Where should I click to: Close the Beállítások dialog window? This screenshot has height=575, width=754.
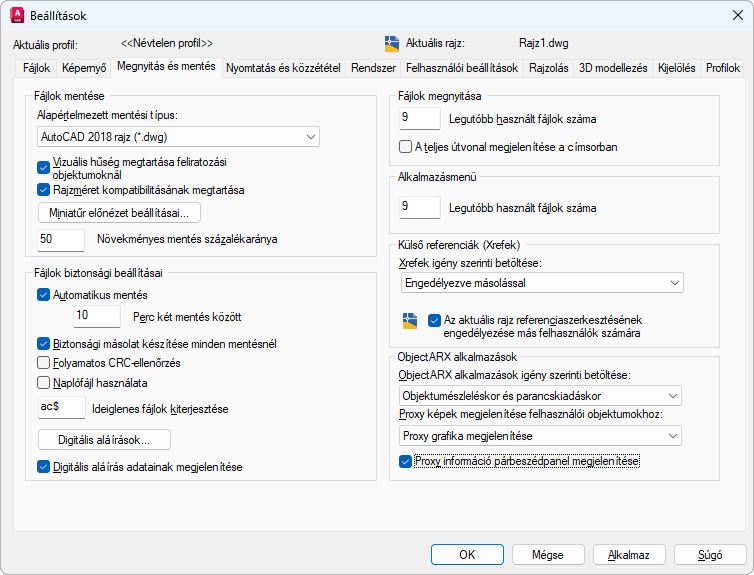click(x=730, y=16)
